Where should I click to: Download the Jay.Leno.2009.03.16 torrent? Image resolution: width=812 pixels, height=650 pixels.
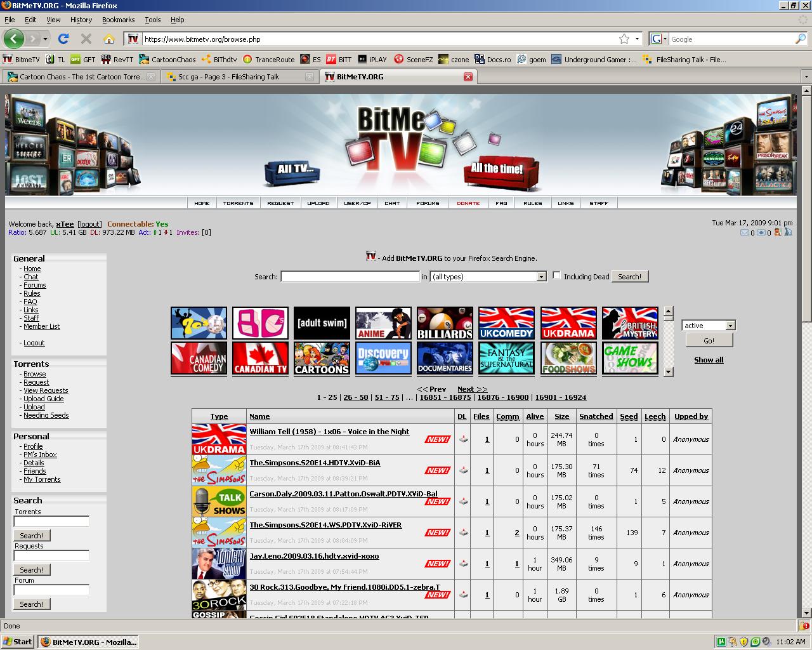[x=464, y=564]
